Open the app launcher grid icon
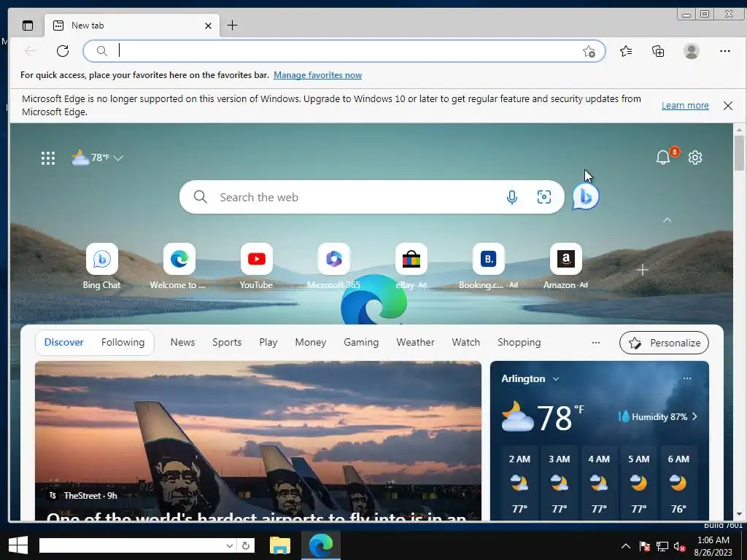The height and width of the screenshot is (560, 747). 47,158
